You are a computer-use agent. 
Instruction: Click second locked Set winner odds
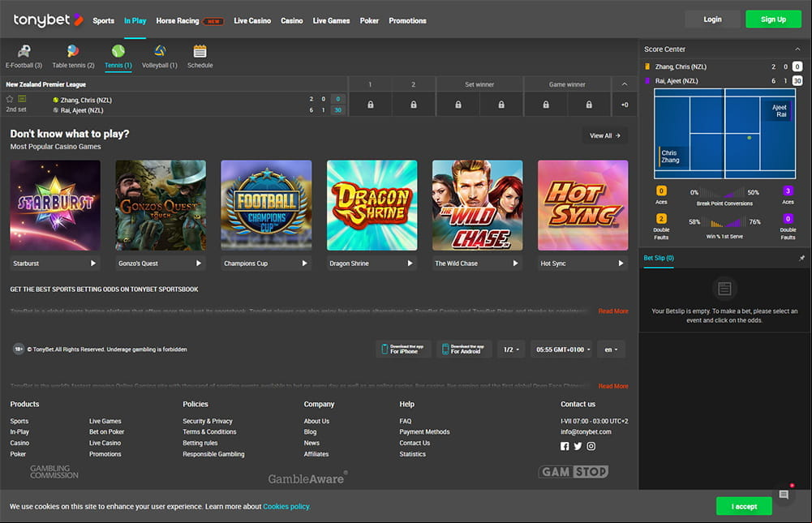(x=501, y=105)
